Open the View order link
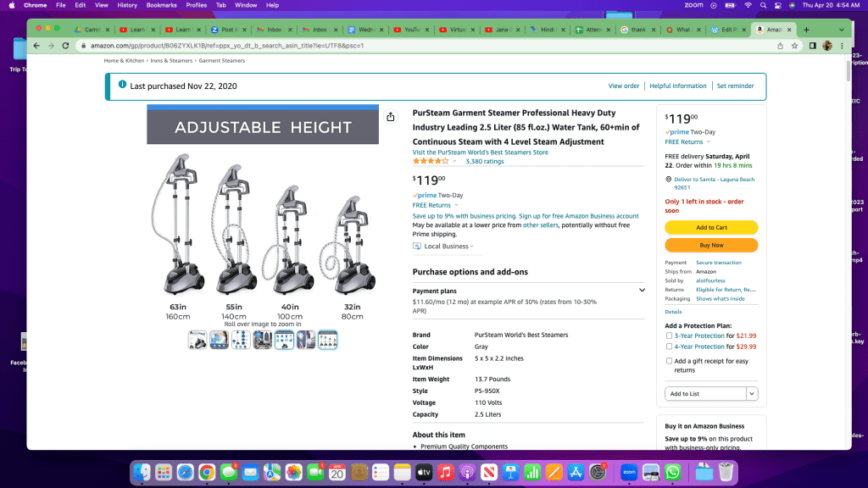 [x=623, y=86]
